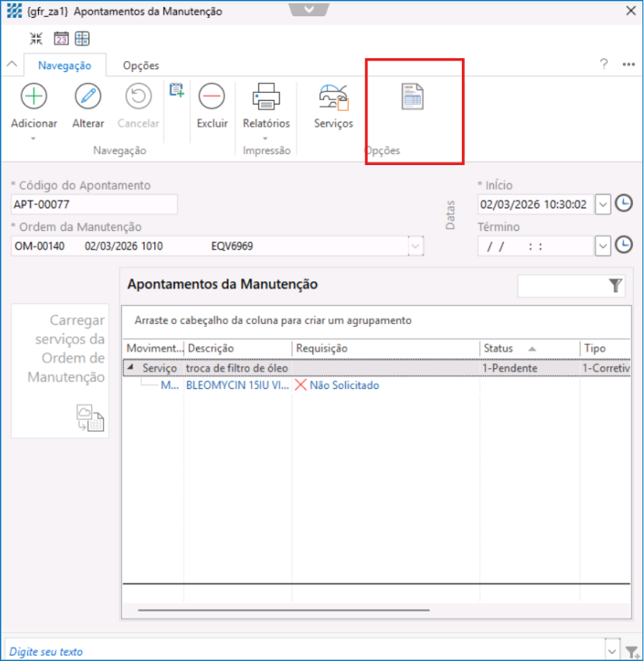Click the Não Solicitado requisition link
The image size is (644, 661).
[344, 385]
